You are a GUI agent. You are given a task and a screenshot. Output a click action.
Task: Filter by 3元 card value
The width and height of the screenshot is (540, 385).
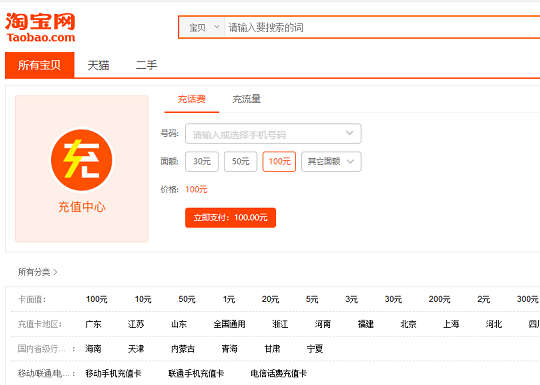tap(352, 299)
